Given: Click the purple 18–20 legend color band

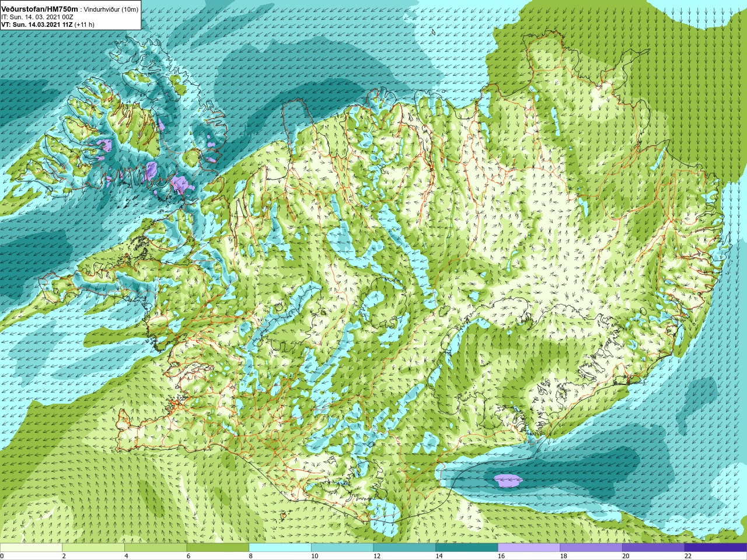Looking at the screenshot, I should tap(591, 547).
